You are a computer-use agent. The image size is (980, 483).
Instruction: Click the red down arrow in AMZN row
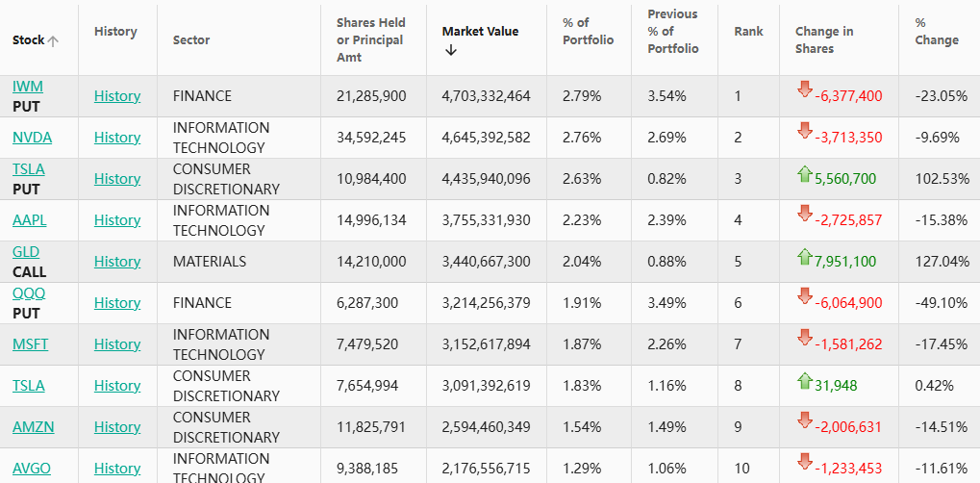coord(805,421)
